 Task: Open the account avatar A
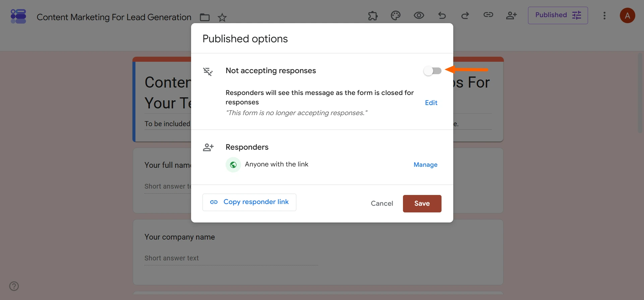click(627, 16)
